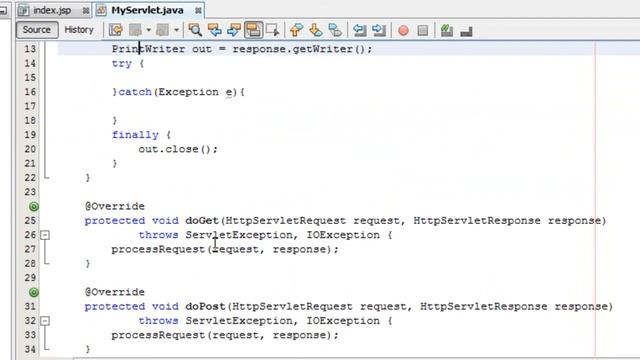The width and height of the screenshot is (640, 360).
Task: Click the 'finally' keyword on line 19
Action: (x=135, y=135)
